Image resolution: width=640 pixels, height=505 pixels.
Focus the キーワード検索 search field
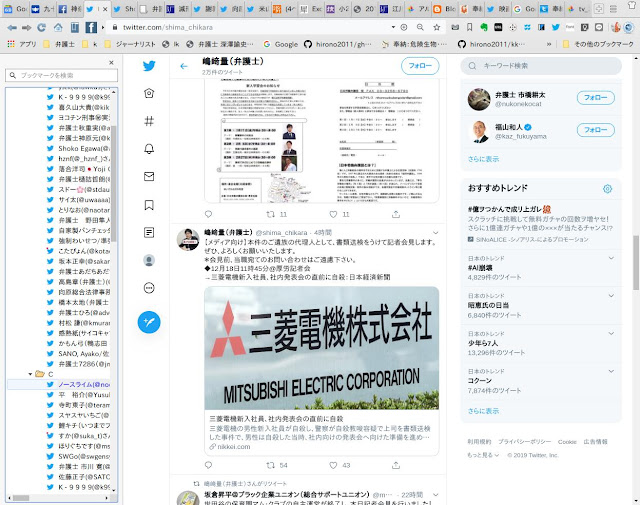click(x=541, y=66)
